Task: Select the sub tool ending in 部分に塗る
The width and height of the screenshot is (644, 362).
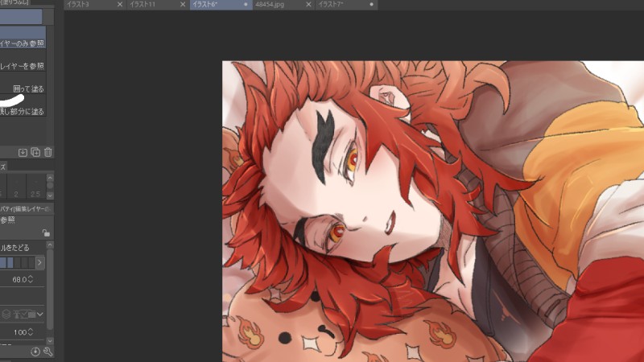Action: click(x=23, y=106)
